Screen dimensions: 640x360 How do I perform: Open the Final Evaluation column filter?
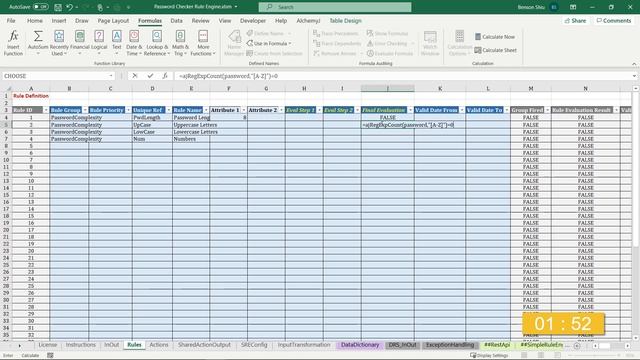coord(410,110)
